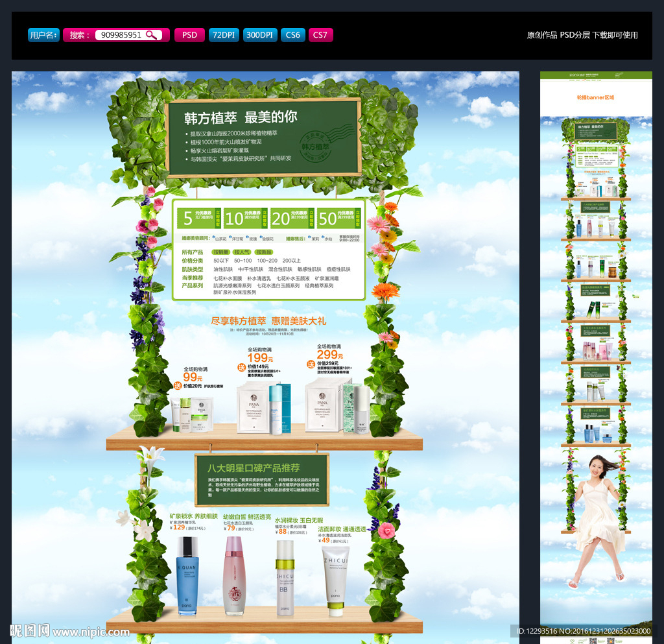This screenshot has width=664, height=644.
Task: Click the 用户名 blue label button
Action: click(43, 35)
